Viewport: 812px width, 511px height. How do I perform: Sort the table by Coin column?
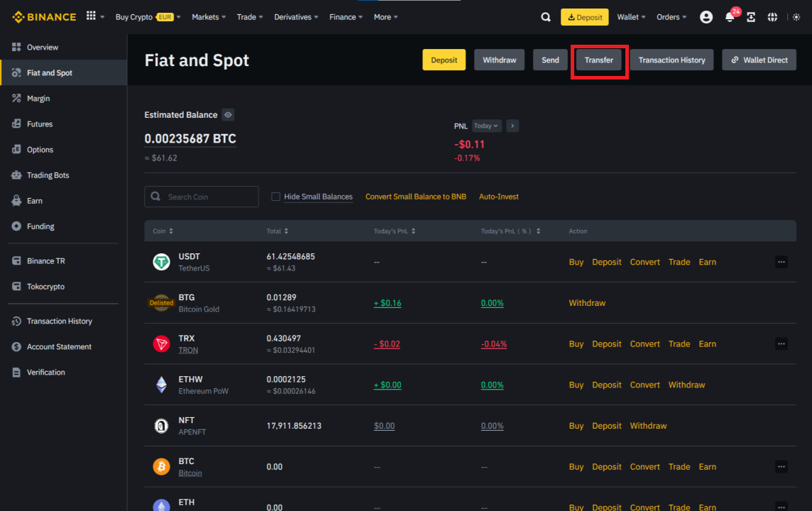point(163,231)
